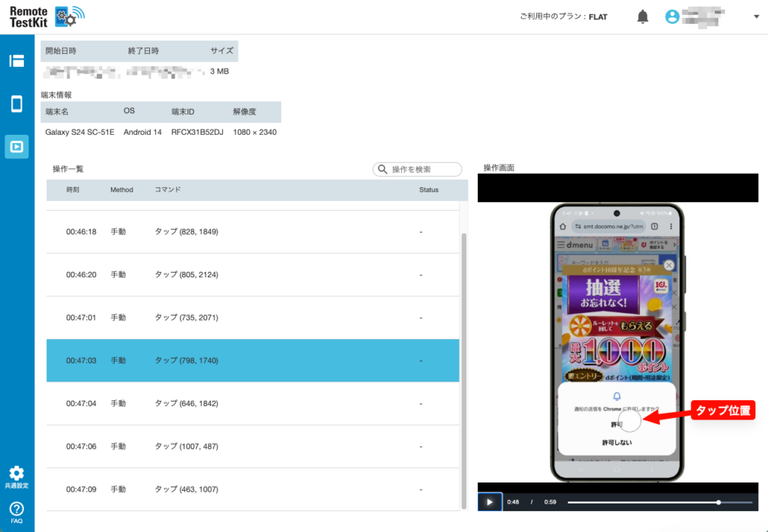Click the user account avatar icon

(x=672, y=16)
